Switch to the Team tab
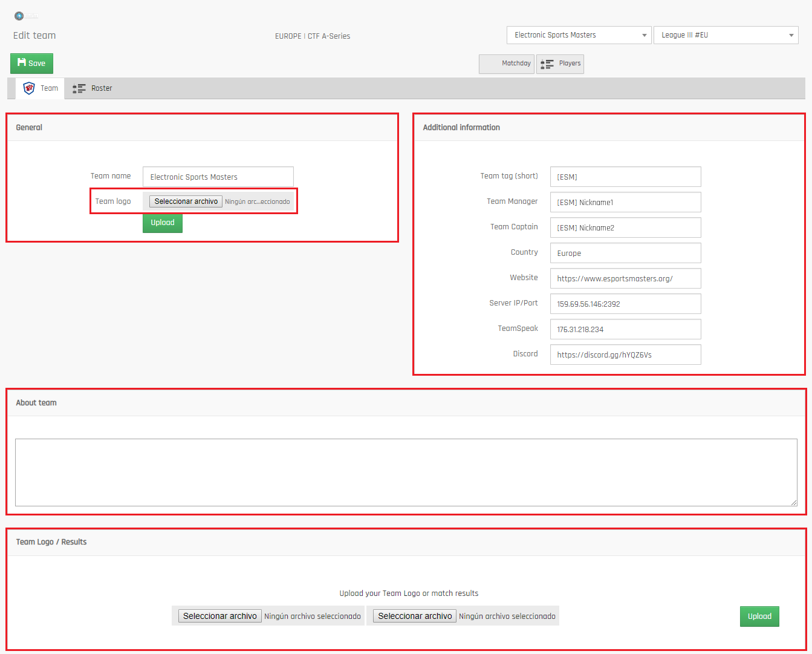The image size is (812, 654). point(40,88)
